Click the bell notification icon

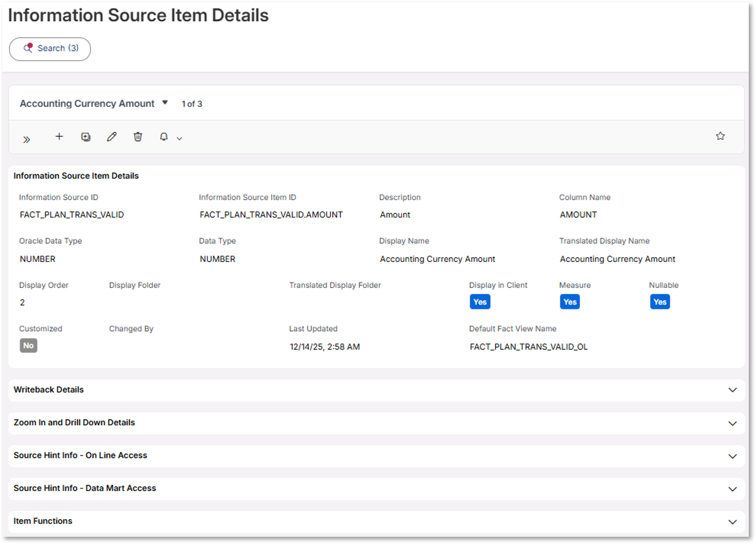[x=164, y=137]
